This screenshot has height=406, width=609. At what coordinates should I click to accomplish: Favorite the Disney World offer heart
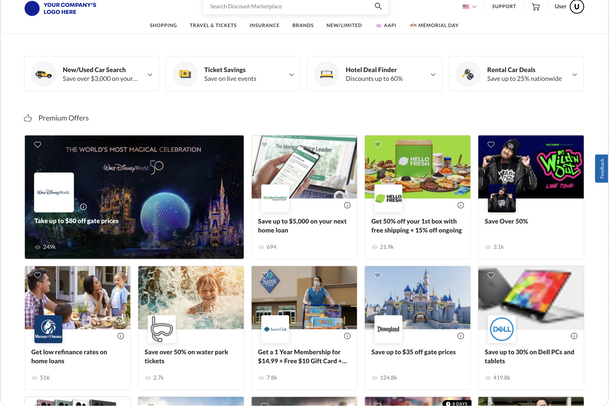coord(38,145)
